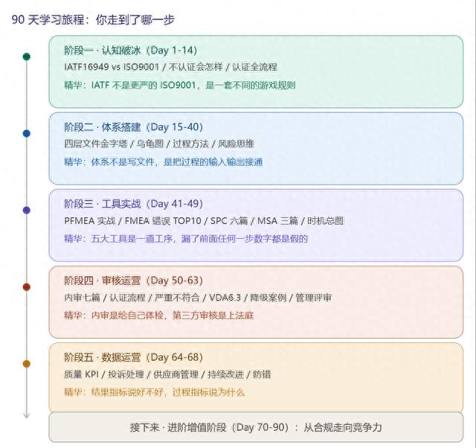
Task: Select heading '阶段四 · 审核运营 (Day 50-63)'
Action: [133, 281]
